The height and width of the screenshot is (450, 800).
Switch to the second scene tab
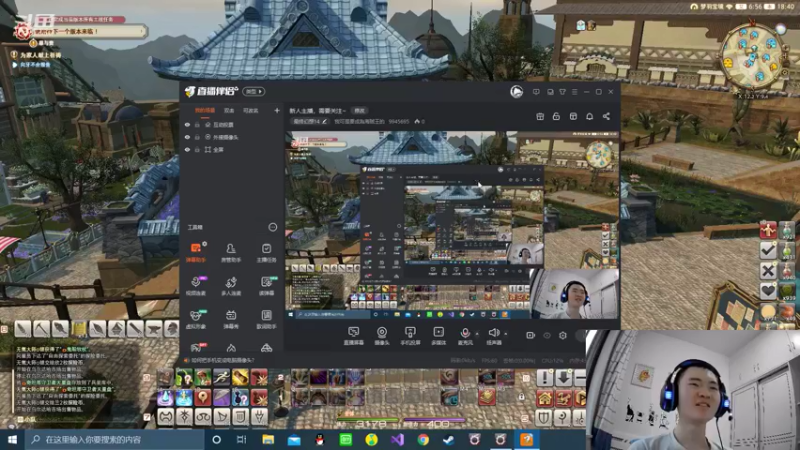[x=229, y=110]
